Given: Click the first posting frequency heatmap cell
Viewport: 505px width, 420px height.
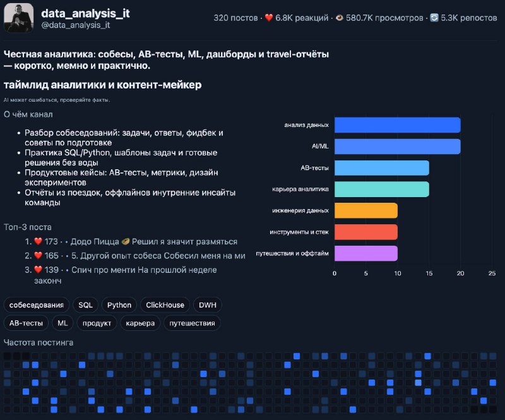Looking at the screenshot, I should (x=7, y=356).
